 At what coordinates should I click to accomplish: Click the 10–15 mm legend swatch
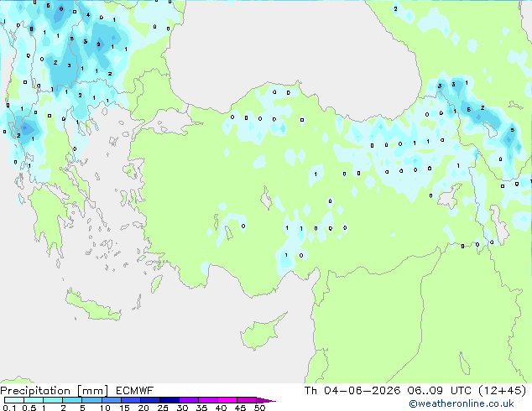point(111,400)
